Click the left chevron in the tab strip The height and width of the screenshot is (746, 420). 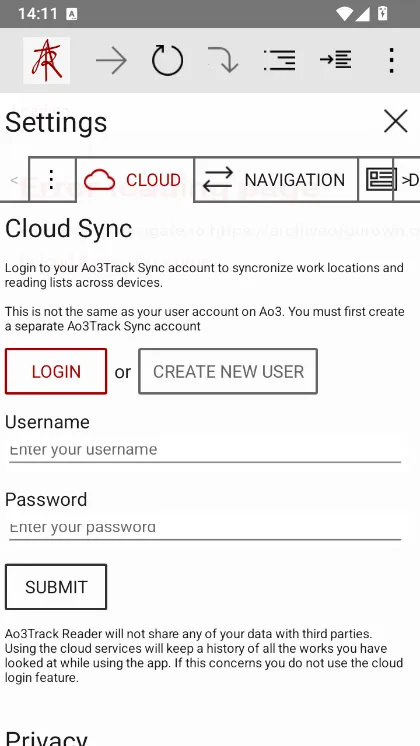tap(14, 180)
